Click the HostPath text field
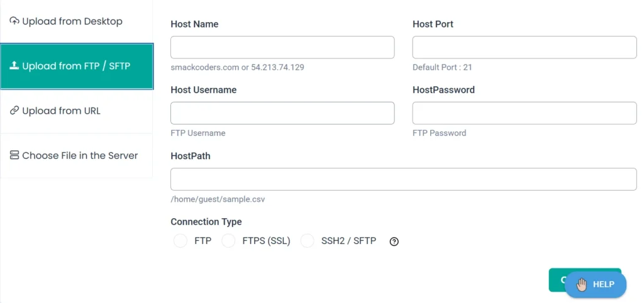Screen dimensions: 644x303 403,179
